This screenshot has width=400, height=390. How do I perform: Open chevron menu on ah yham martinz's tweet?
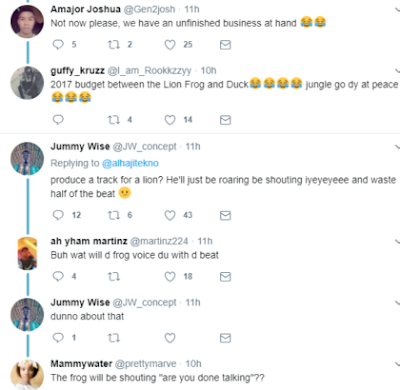coord(397,241)
